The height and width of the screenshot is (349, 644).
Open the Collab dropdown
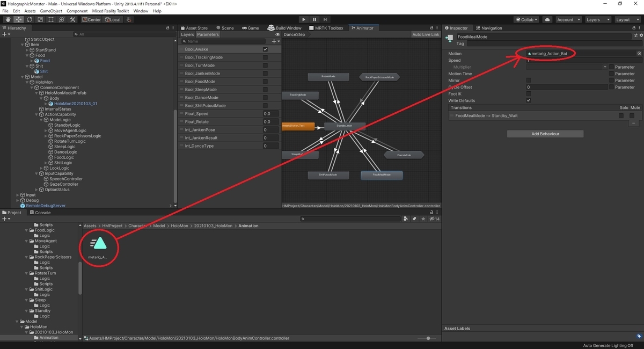point(527,20)
